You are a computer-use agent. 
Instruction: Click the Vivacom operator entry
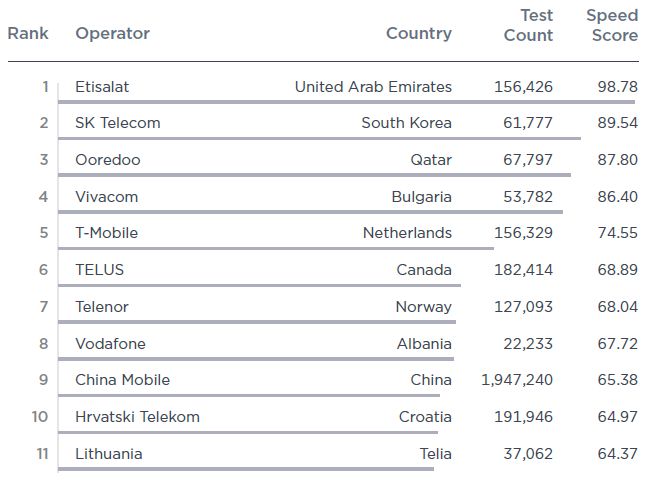pos(106,197)
